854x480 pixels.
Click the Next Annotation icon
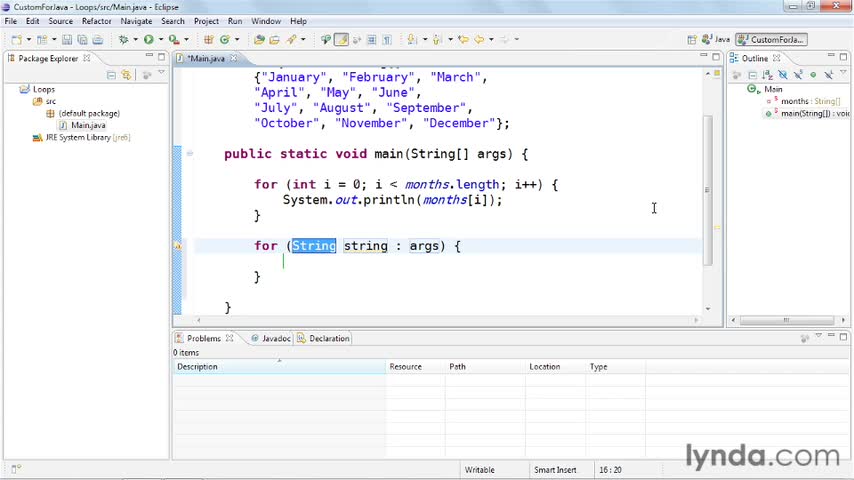click(x=412, y=40)
